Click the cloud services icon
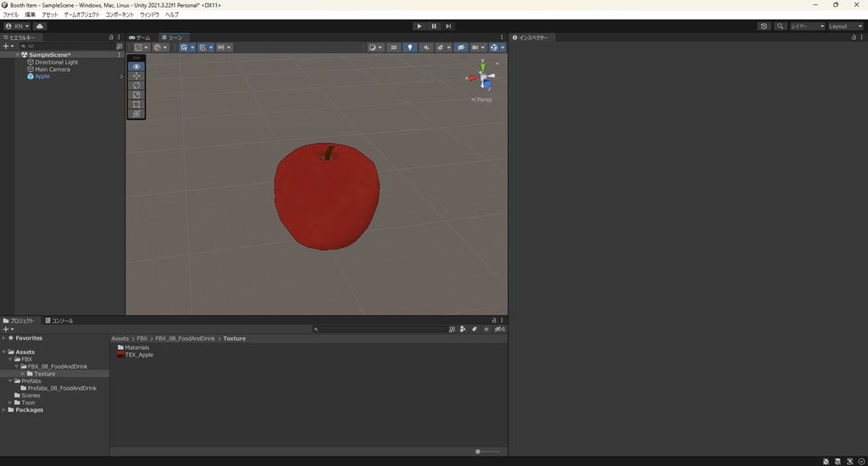This screenshot has height=466, width=868. 40,26
